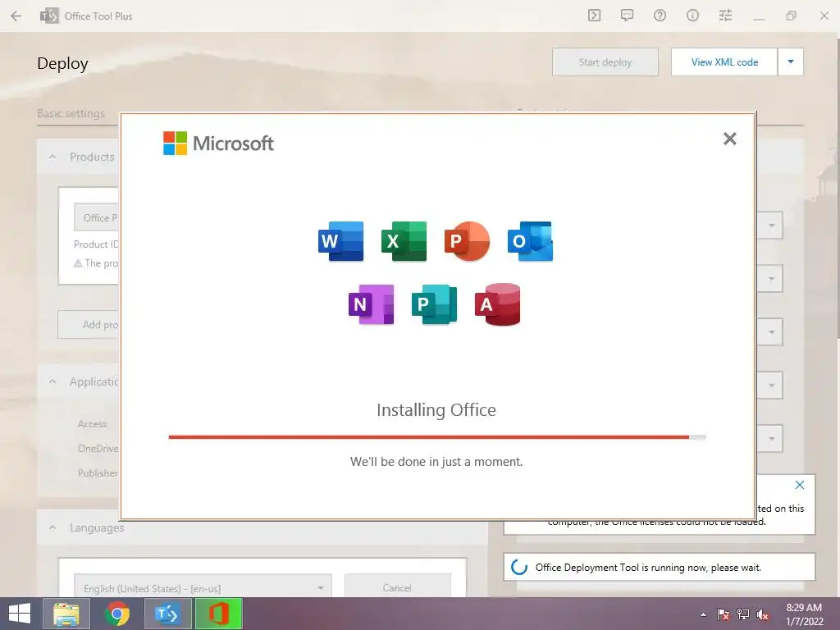Viewport: 840px width, 630px height.
Task: Collapse the Applications section
Action: [52, 381]
